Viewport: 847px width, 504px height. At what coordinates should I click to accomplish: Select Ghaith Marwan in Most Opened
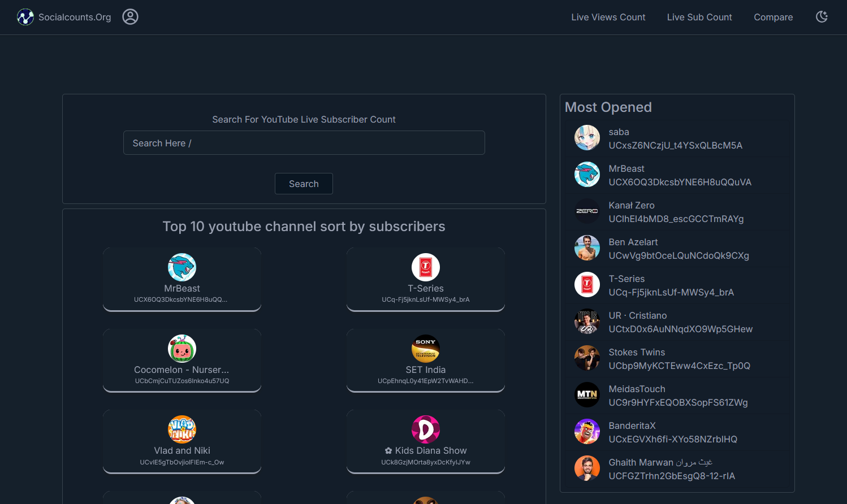(x=660, y=462)
